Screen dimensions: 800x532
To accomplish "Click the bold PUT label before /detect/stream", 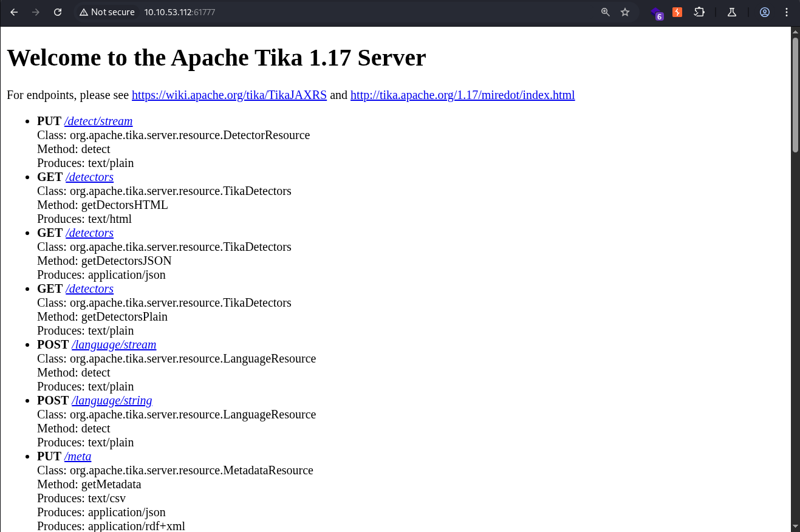I will 49,121.
